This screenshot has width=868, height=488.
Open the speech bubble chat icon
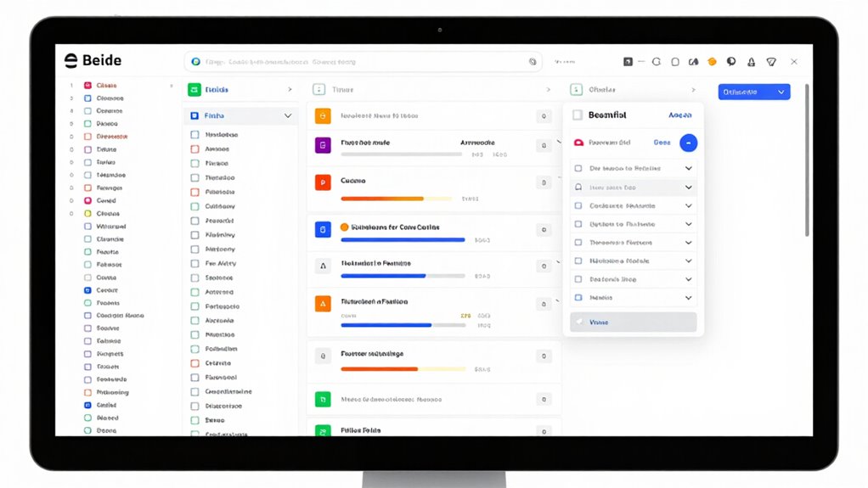coord(731,61)
